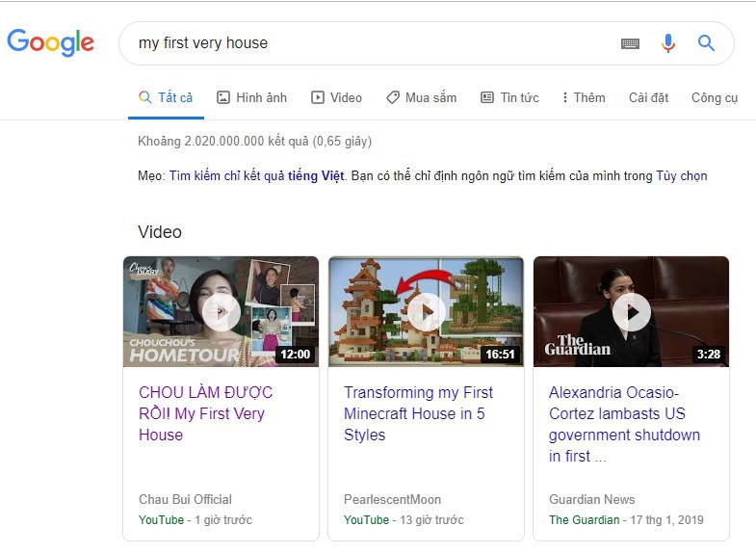
Task: Switch to the Video results tab
Action: [336, 98]
